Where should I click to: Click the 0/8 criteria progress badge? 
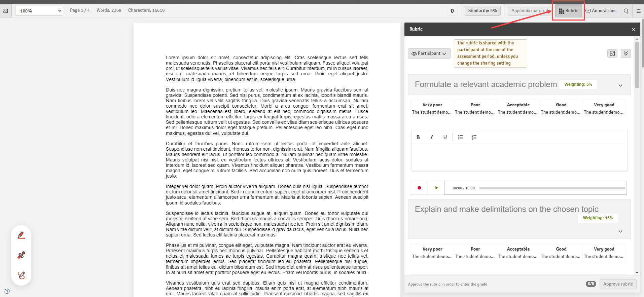point(591,284)
